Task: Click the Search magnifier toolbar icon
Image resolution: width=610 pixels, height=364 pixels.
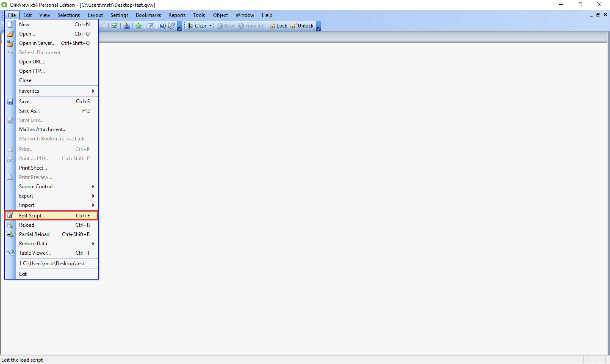Action: pyautogui.click(x=104, y=26)
